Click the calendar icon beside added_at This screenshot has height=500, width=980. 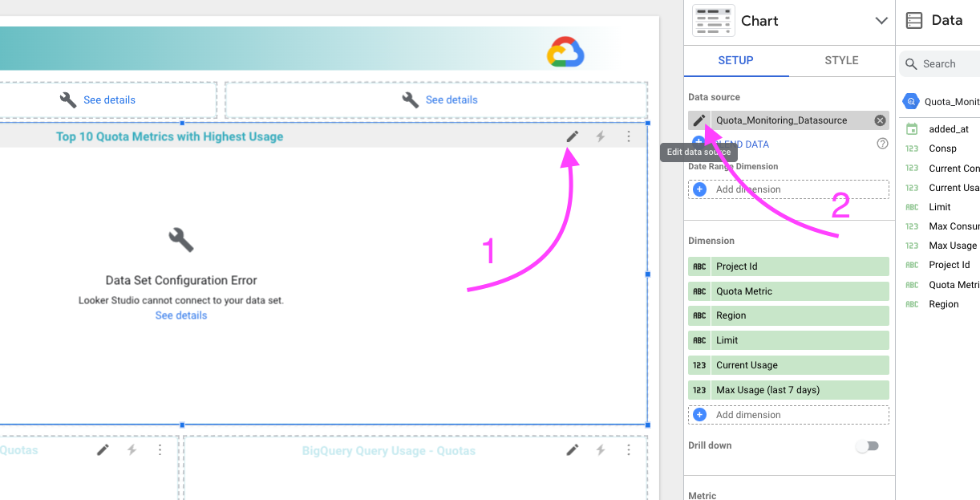(912, 129)
